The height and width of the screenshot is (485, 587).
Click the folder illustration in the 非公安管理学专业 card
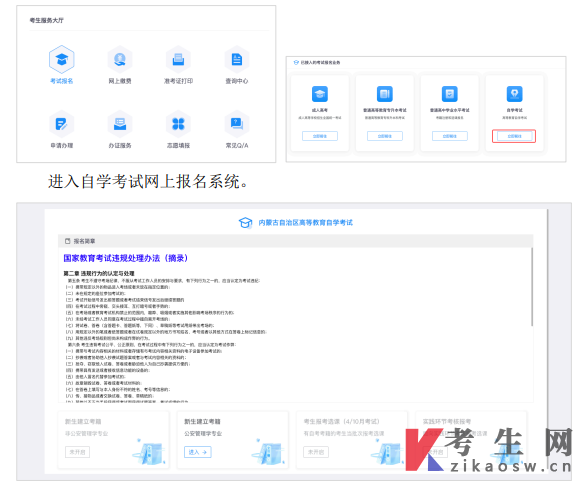[x=148, y=452]
